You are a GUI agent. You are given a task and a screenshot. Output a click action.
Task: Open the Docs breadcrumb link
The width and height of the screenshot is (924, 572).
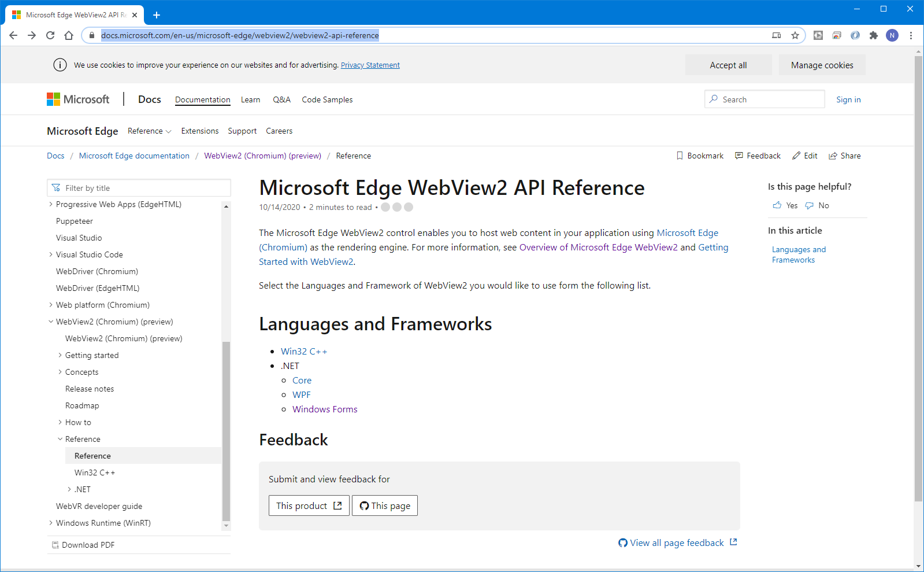[x=55, y=156]
